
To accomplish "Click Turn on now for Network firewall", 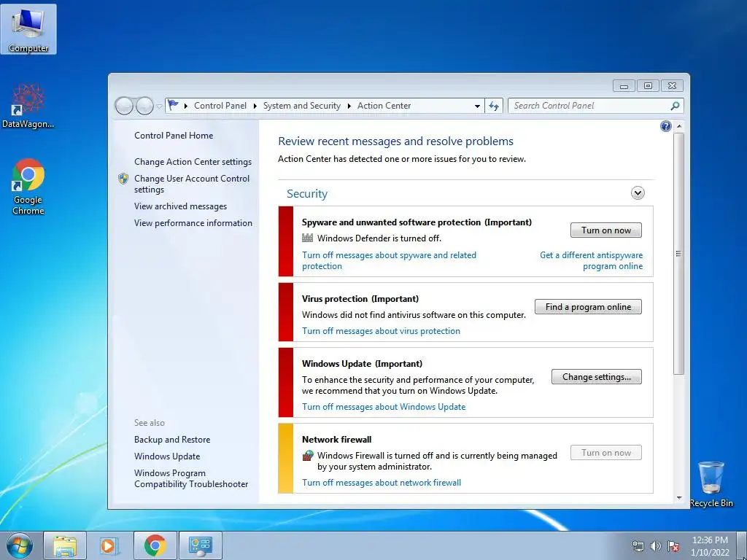I will 606,452.
